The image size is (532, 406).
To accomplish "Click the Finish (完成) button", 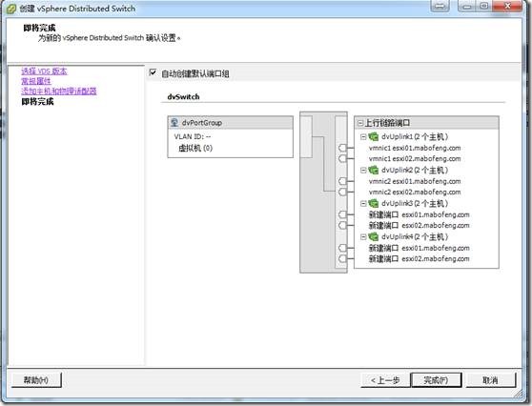I will click(436, 380).
